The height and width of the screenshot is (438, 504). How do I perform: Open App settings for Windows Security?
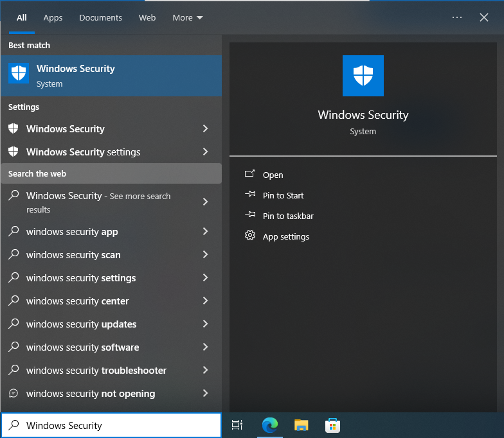pyautogui.click(x=286, y=236)
